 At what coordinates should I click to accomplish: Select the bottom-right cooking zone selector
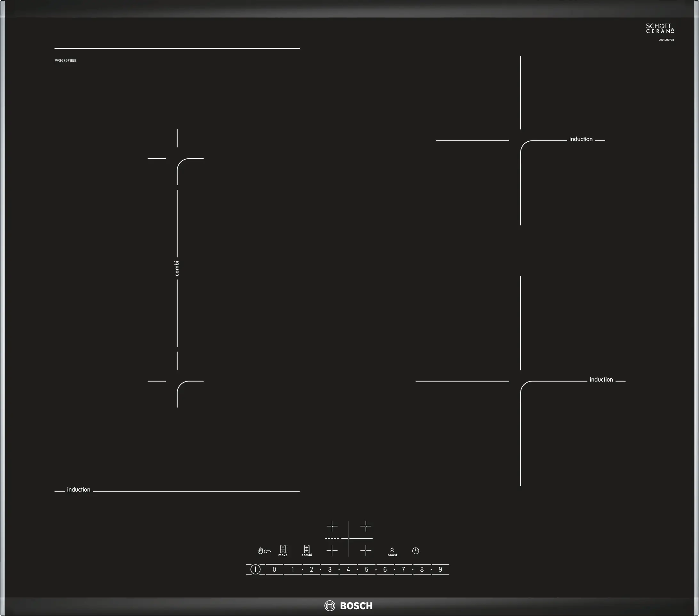pyautogui.click(x=366, y=550)
